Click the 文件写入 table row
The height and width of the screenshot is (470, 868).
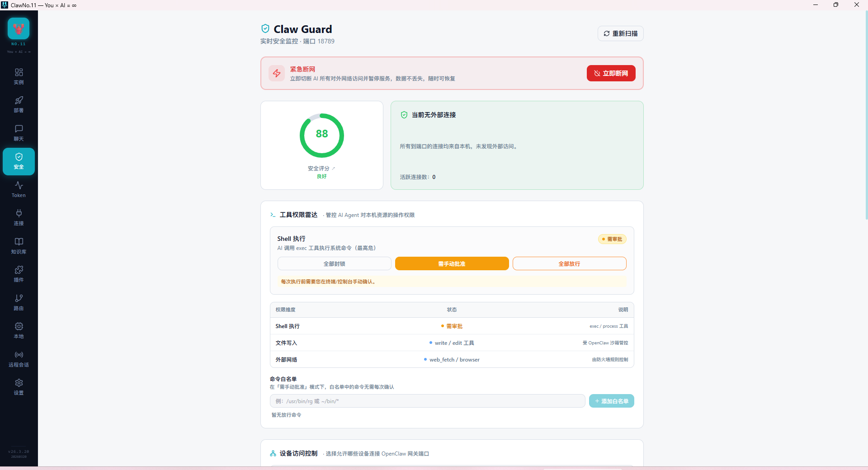click(452, 343)
